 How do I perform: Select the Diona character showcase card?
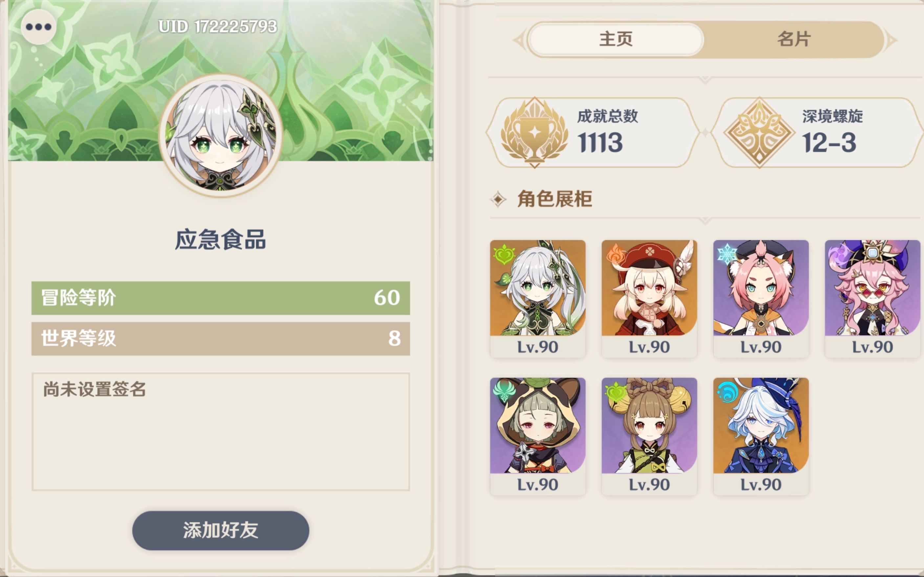tap(761, 299)
